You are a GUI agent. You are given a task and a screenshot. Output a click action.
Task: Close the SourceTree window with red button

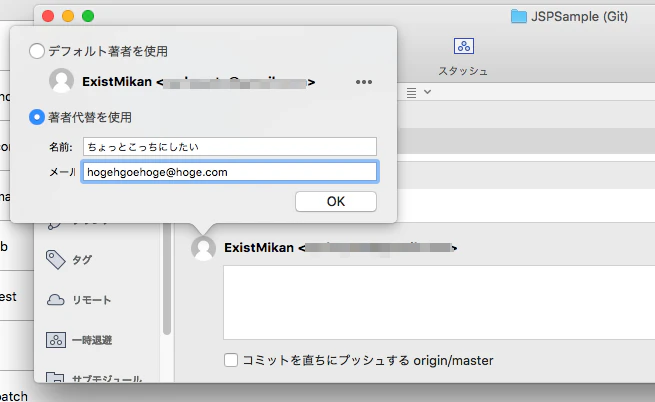[x=48, y=16]
